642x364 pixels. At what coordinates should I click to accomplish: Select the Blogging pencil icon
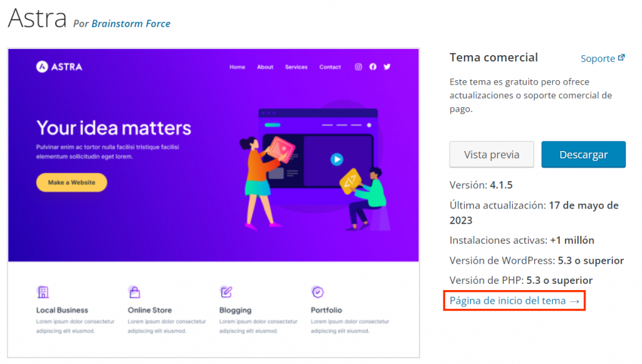tap(226, 291)
